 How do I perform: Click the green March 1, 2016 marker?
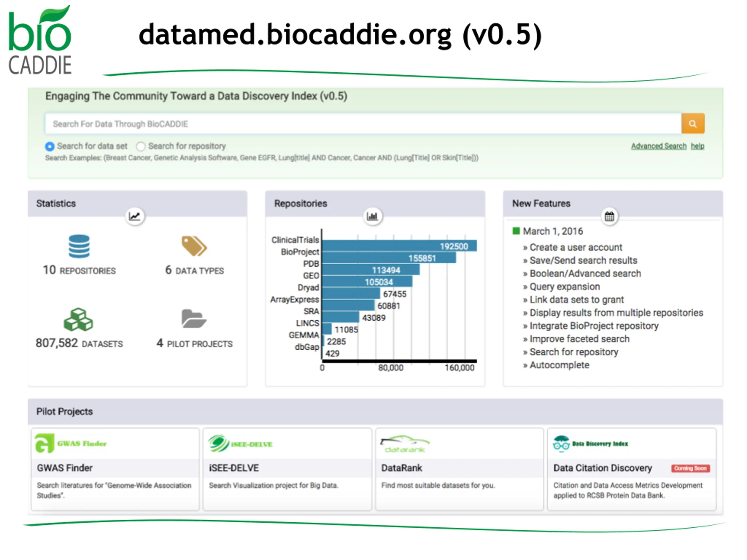coord(516,231)
